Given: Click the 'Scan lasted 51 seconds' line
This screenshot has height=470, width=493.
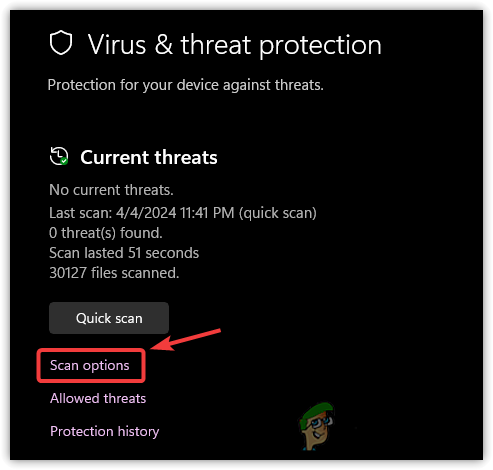Looking at the screenshot, I should coord(124,253).
